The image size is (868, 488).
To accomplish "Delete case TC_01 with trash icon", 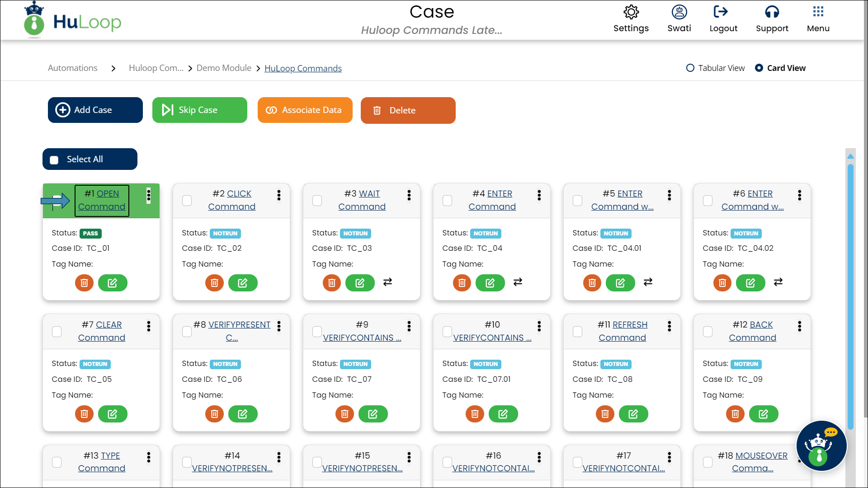I will click(84, 283).
